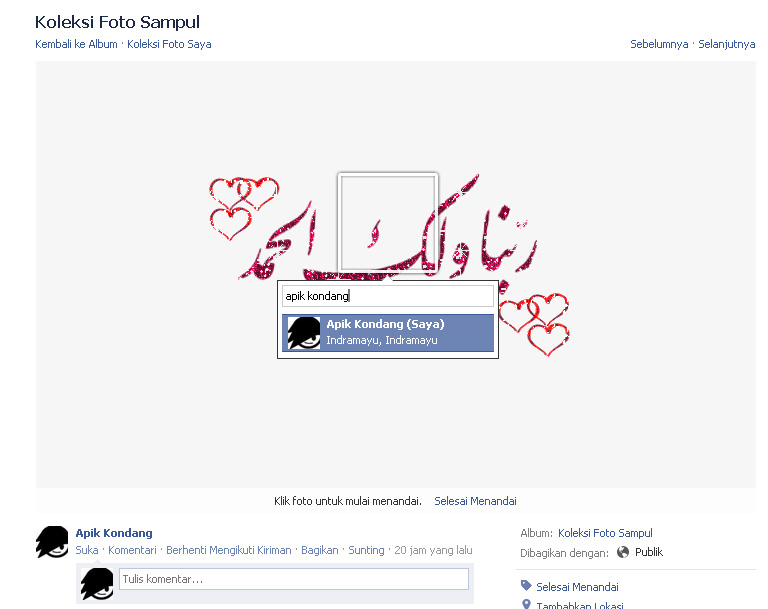Image resolution: width=768 pixels, height=609 pixels.
Task: Go back via Kembali ke Album link
Action: [76, 44]
